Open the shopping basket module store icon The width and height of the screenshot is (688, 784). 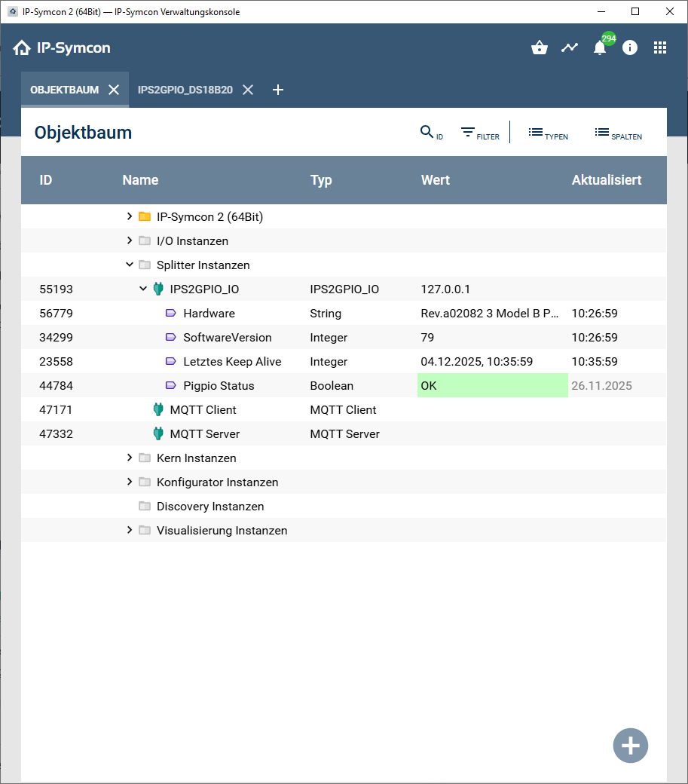(540, 47)
